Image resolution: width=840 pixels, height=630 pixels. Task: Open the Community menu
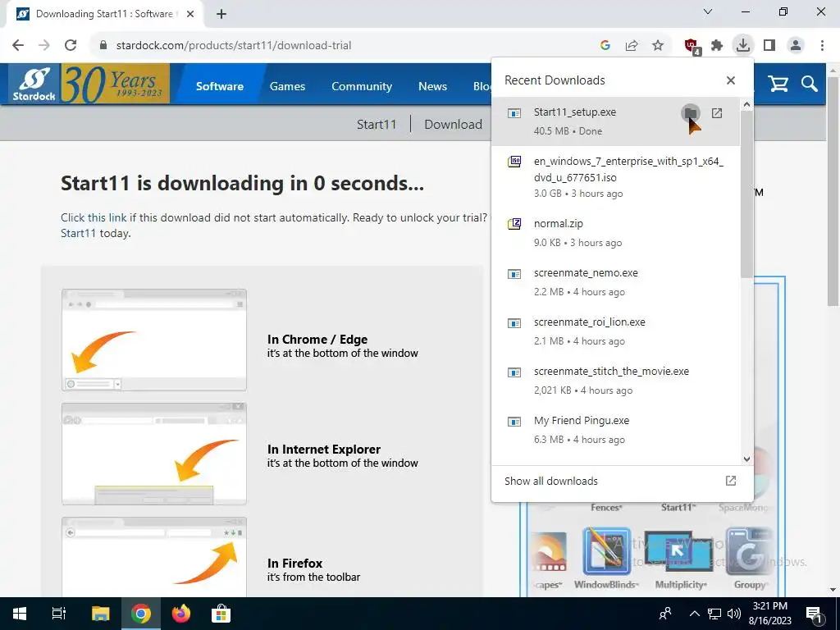tap(362, 86)
